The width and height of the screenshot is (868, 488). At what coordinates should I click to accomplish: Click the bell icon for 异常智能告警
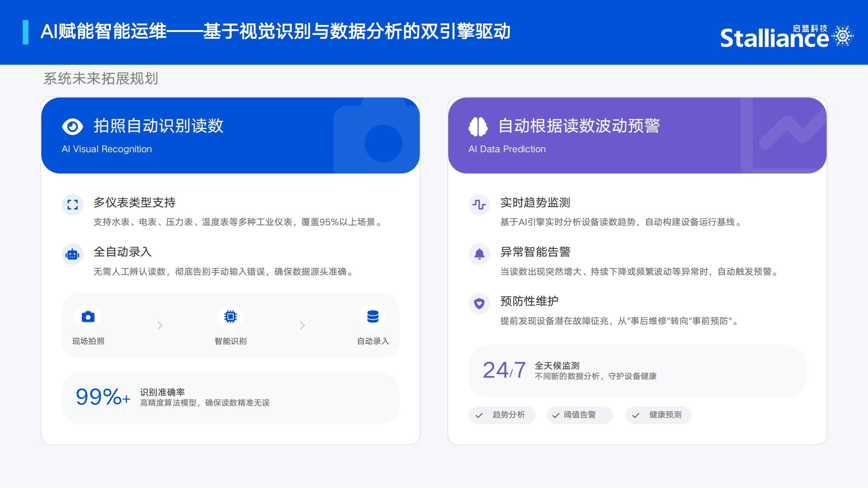[479, 254]
